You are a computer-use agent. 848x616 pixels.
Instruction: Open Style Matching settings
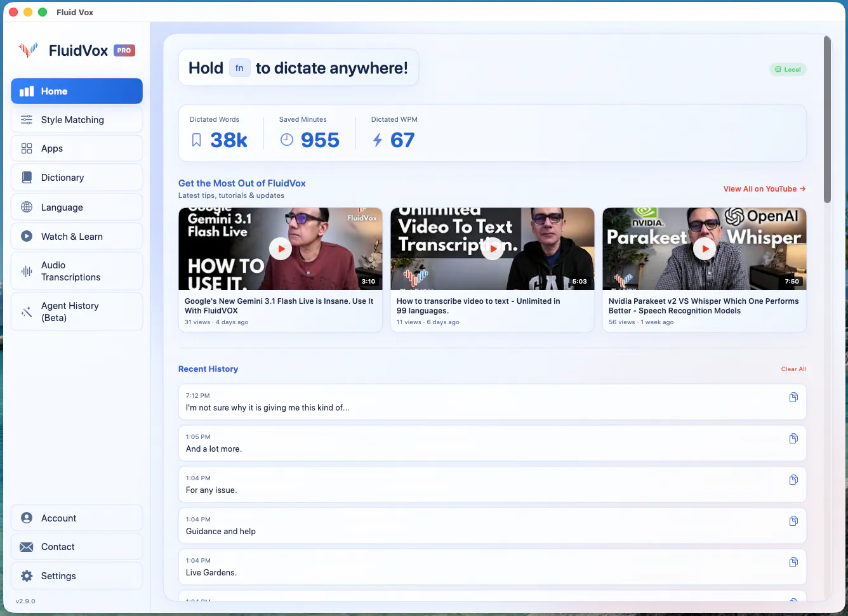pos(77,120)
